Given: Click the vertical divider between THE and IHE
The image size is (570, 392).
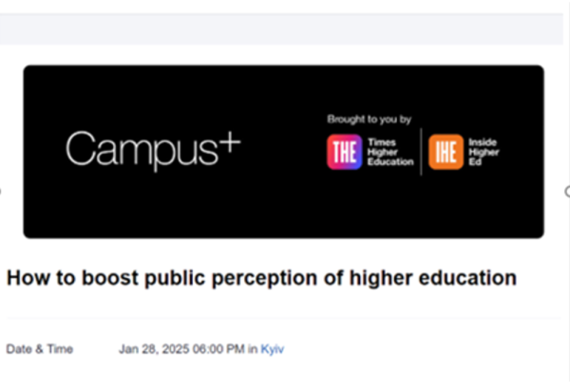Looking at the screenshot, I should (421, 152).
